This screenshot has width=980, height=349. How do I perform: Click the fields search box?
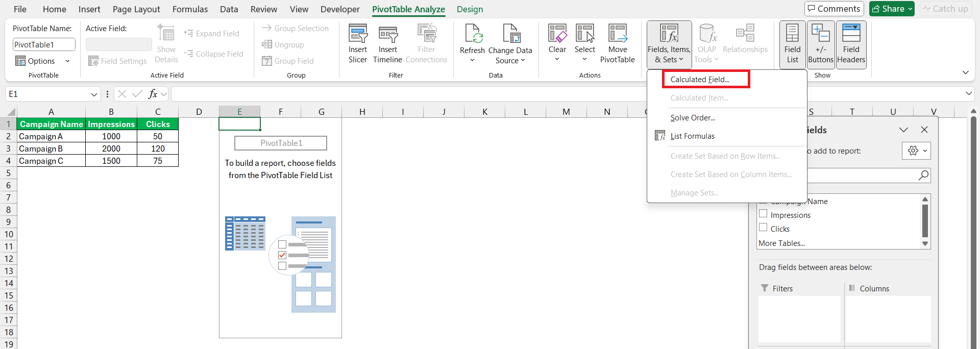tap(863, 175)
